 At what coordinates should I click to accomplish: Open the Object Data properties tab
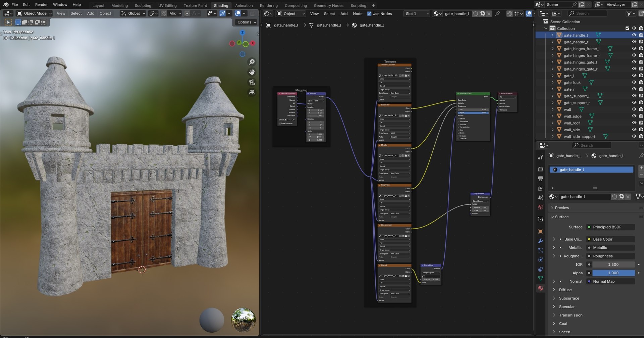point(540,279)
